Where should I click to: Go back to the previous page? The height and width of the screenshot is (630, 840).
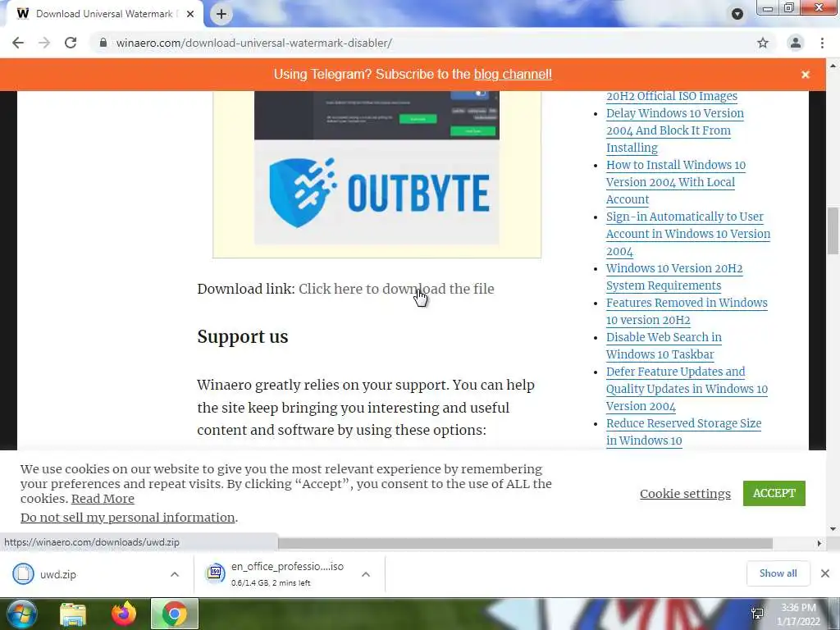click(x=18, y=43)
